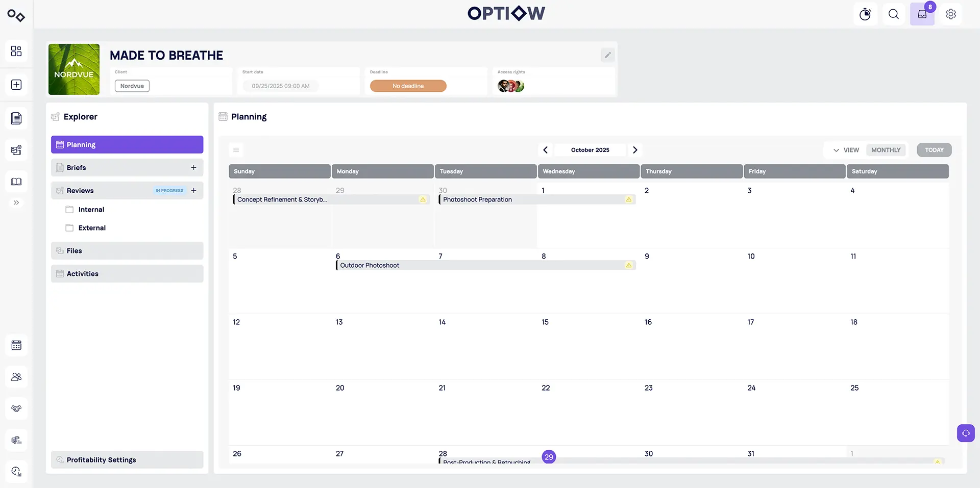Click the orange No deadline badge

408,86
